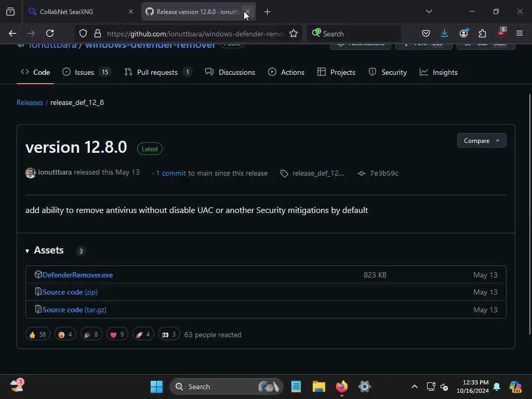Click the thumbs up reaction 58
Image resolution: width=532 pixels, height=399 pixels.
pos(38,335)
